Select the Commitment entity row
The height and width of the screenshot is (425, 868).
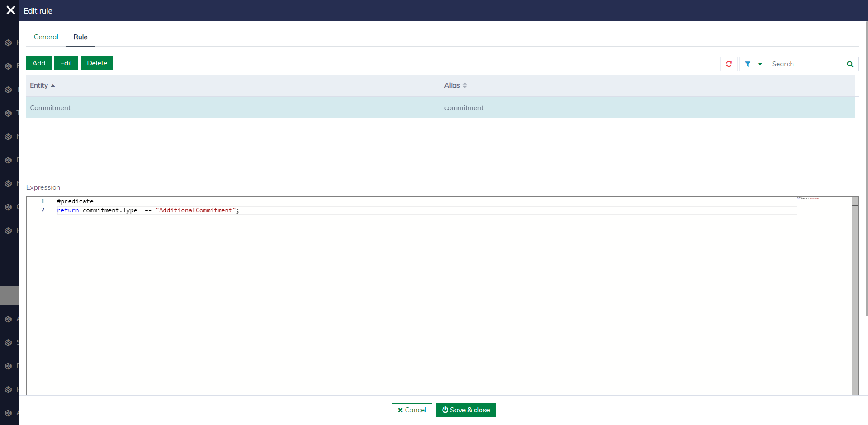click(x=226, y=108)
